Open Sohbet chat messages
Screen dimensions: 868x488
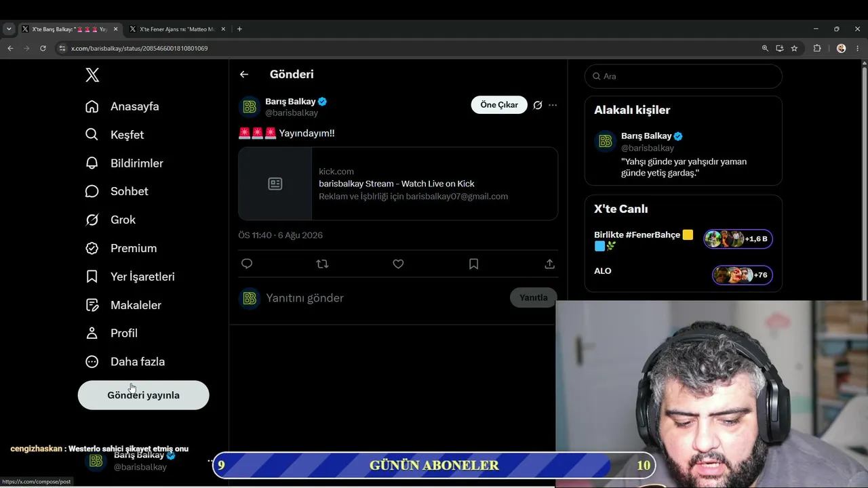pos(117,191)
